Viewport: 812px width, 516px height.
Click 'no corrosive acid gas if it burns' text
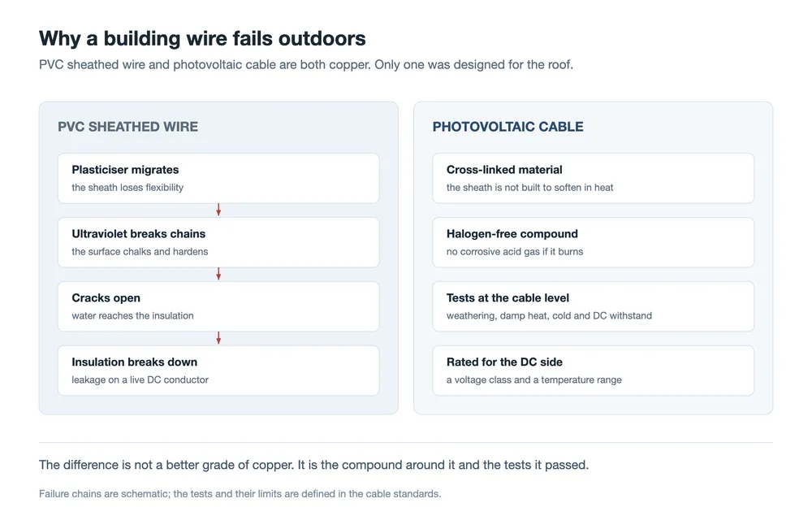point(515,252)
